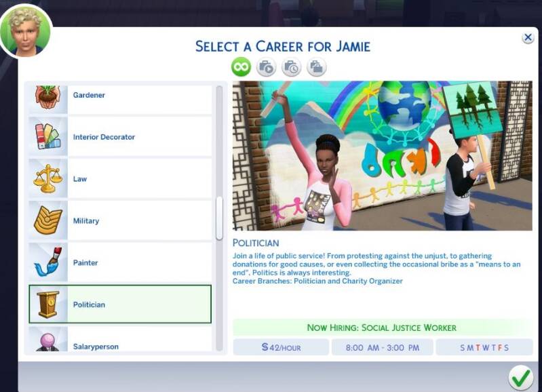Click the Politician career preview image
Viewport: 542px width, 392px height.
[383, 156]
